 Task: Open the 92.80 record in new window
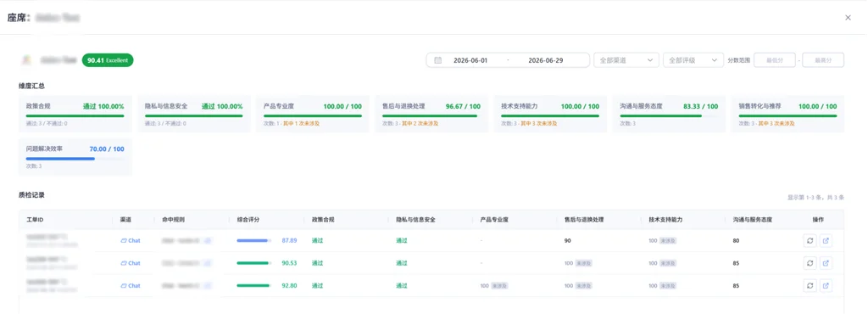click(826, 286)
